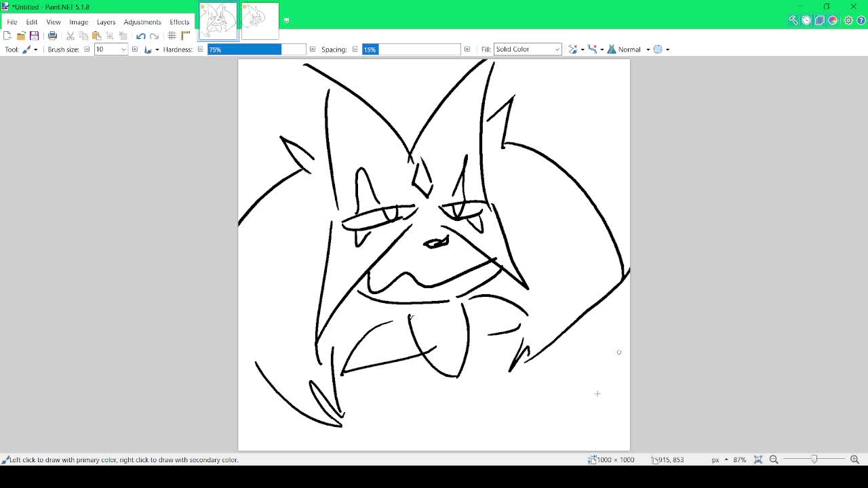Click the Help question mark icon
Image resolution: width=868 pixels, height=488 pixels.
861,20
